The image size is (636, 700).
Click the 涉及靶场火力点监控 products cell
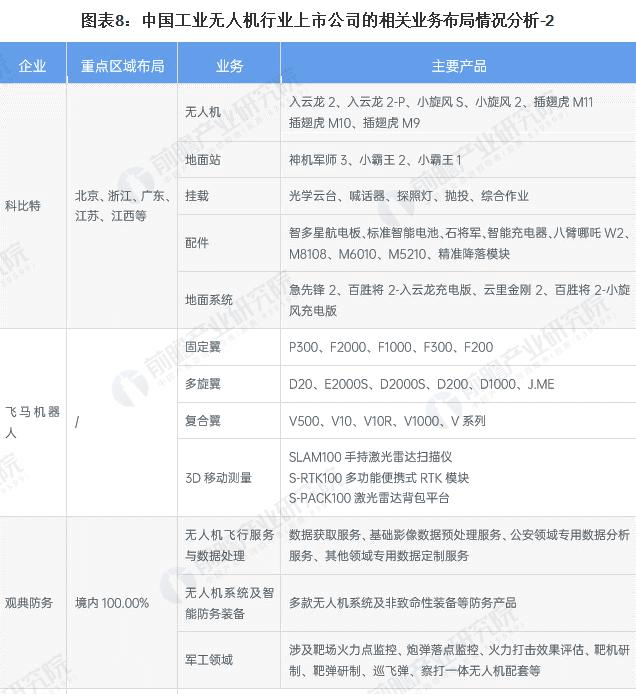tap(458, 660)
